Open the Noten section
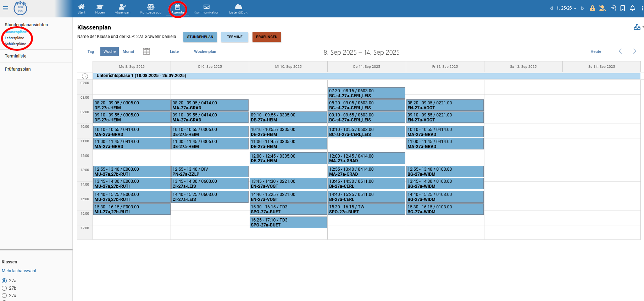The height and width of the screenshot is (301, 644). point(100,9)
